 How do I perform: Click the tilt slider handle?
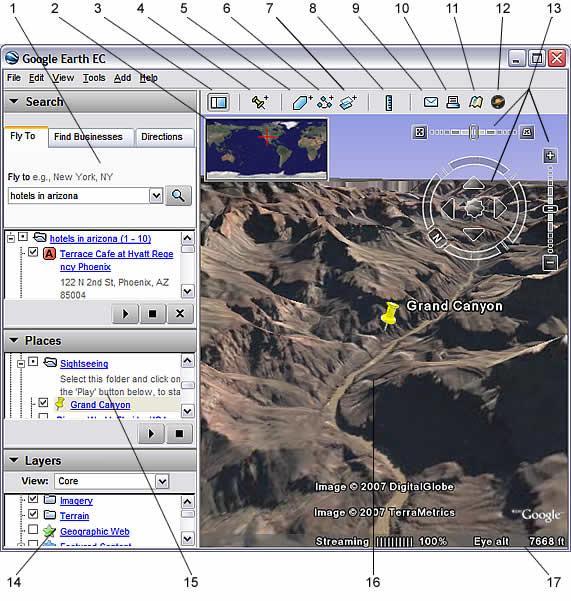coord(474,132)
